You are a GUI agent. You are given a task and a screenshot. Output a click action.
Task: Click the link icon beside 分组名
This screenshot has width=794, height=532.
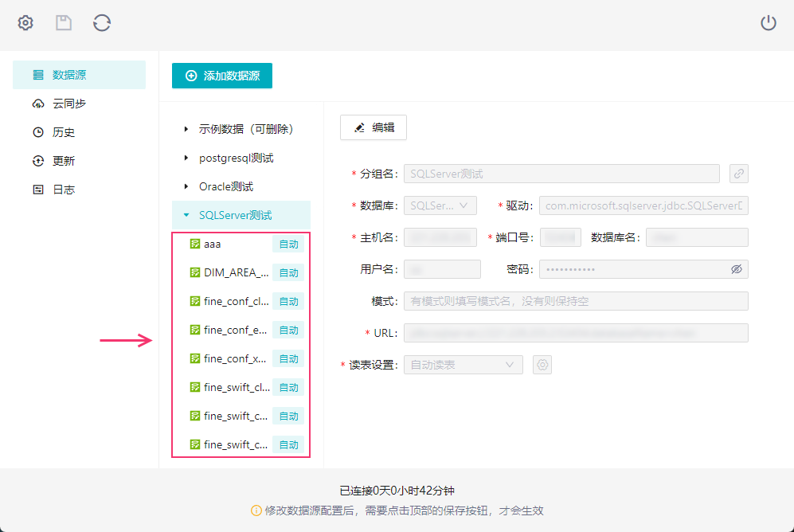pyautogui.click(x=739, y=174)
